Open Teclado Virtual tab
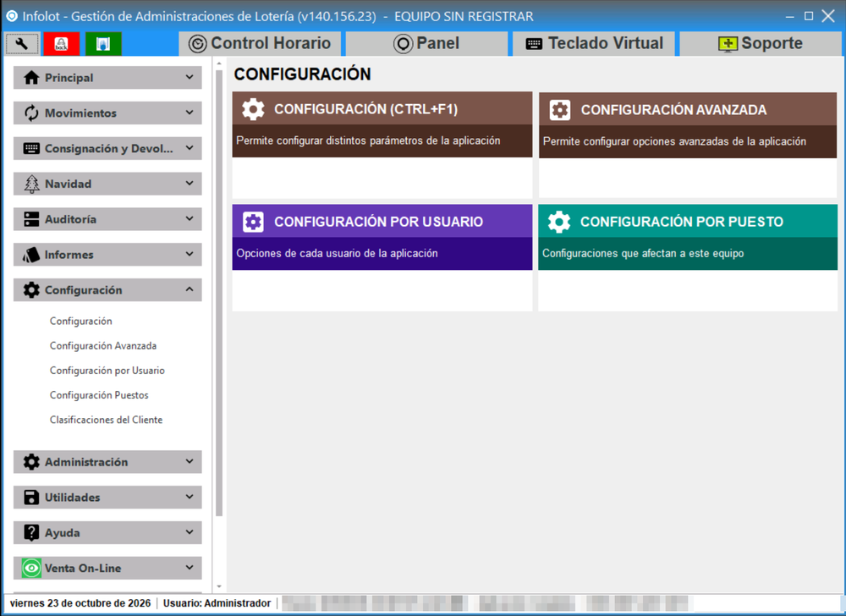 pos(594,44)
